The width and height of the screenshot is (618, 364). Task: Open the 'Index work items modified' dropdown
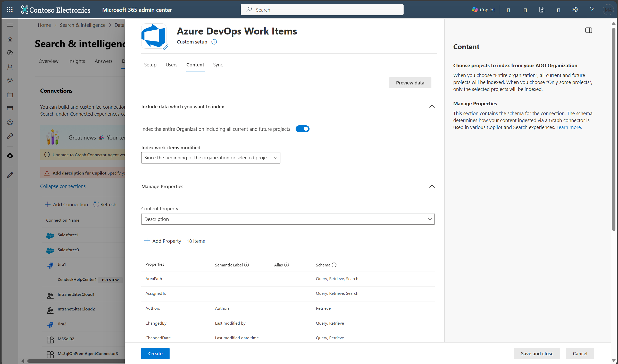coord(211,158)
